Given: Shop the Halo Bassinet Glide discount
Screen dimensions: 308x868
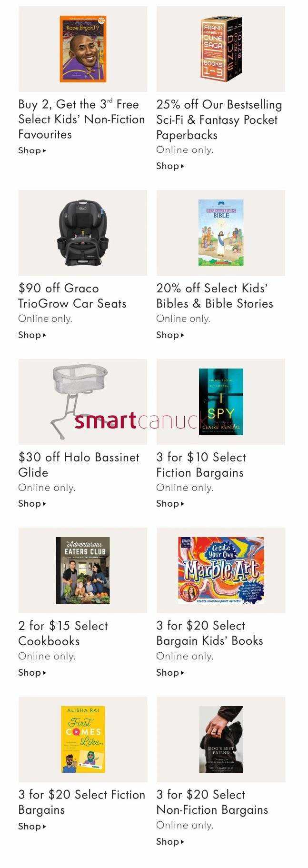Looking at the screenshot, I should (x=32, y=503).
